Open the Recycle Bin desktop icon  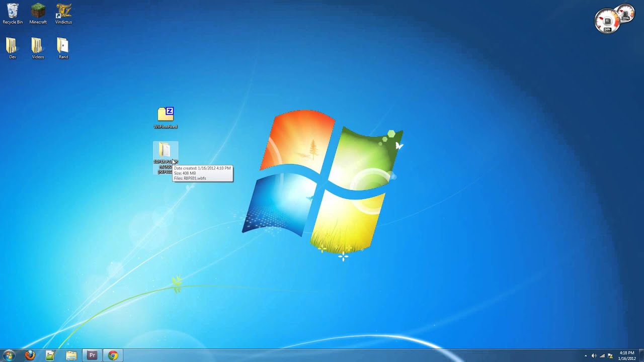(13, 14)
